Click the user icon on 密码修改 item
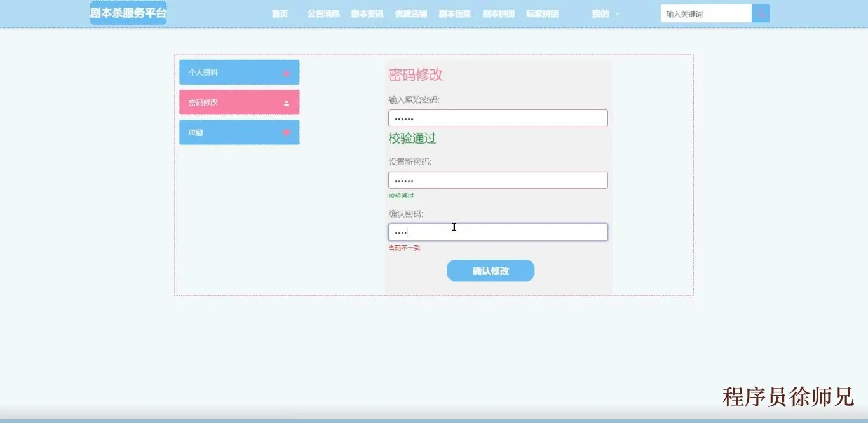This screenshot has height=423, width=868. (287, 102)
